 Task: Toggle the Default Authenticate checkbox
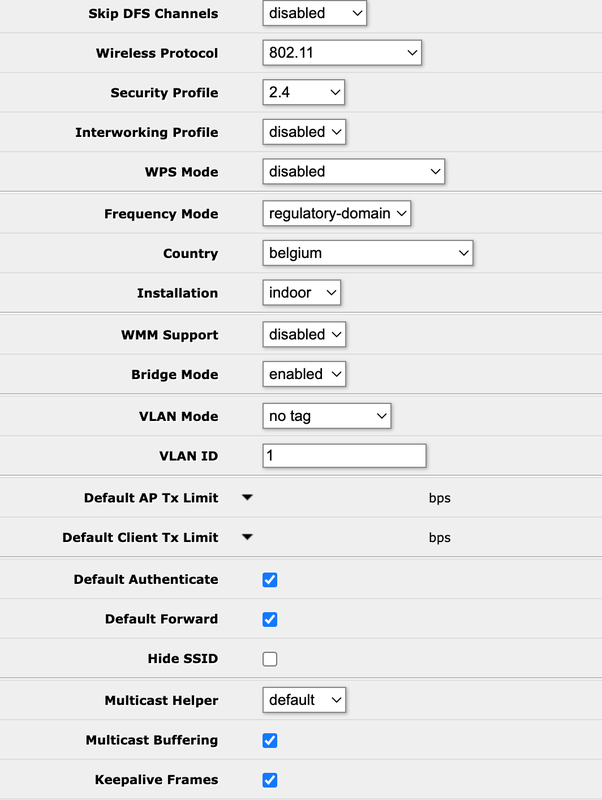point(269,579)
